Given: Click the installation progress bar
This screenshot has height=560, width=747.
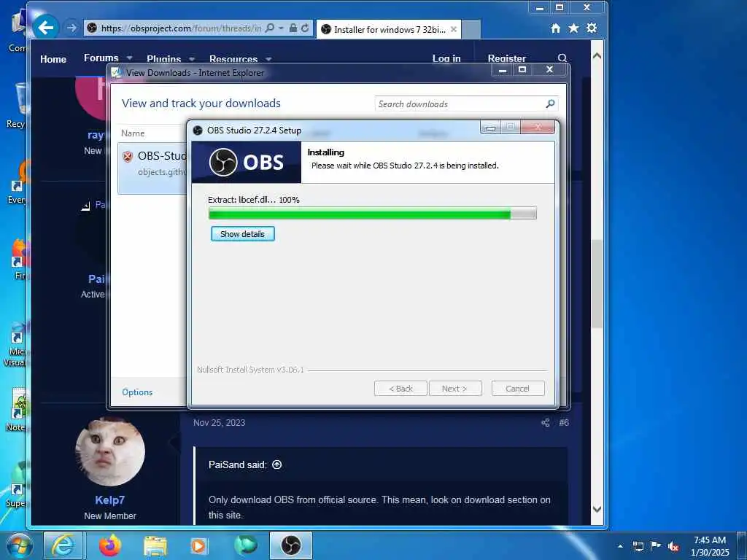Looking at the screenshot, I should tap(373, 213).
